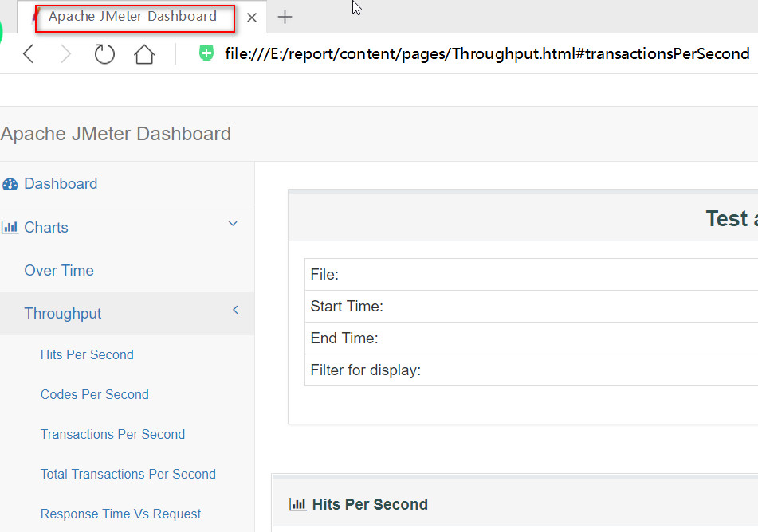Screen dimensions: 758x532
Task: Click the address bar showing Throughput.html URL
Action: (x=487, y=53)
